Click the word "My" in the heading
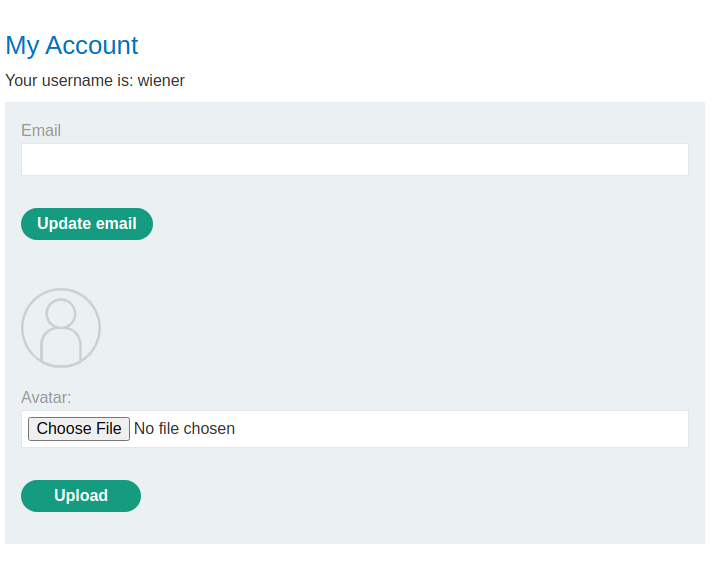723x574 pixels. click(x=22, y=45)
